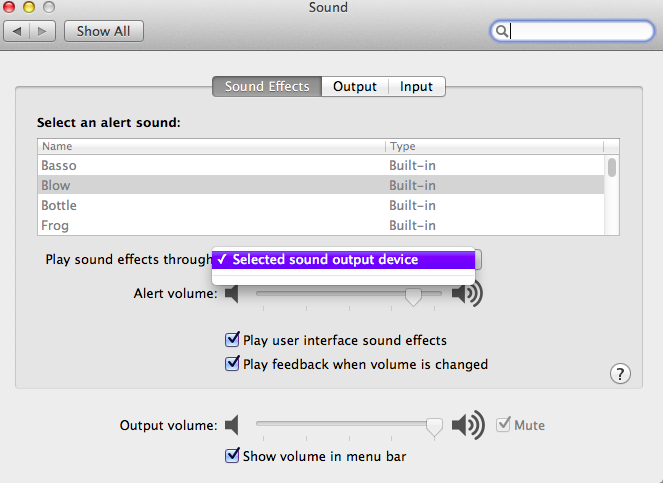Screen dimensions: 663x483
Task: Select the Frog alert sound
Action: 55,226
